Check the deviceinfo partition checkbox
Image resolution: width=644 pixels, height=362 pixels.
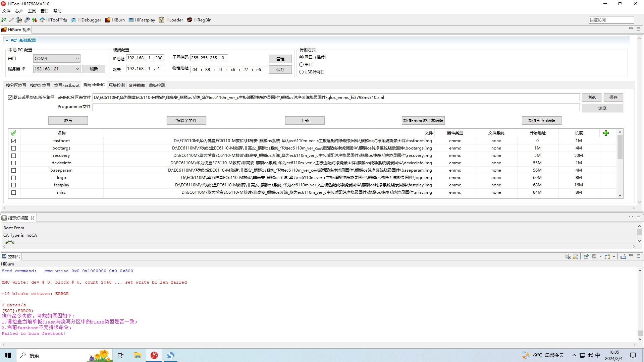click(x=13, y=163)
